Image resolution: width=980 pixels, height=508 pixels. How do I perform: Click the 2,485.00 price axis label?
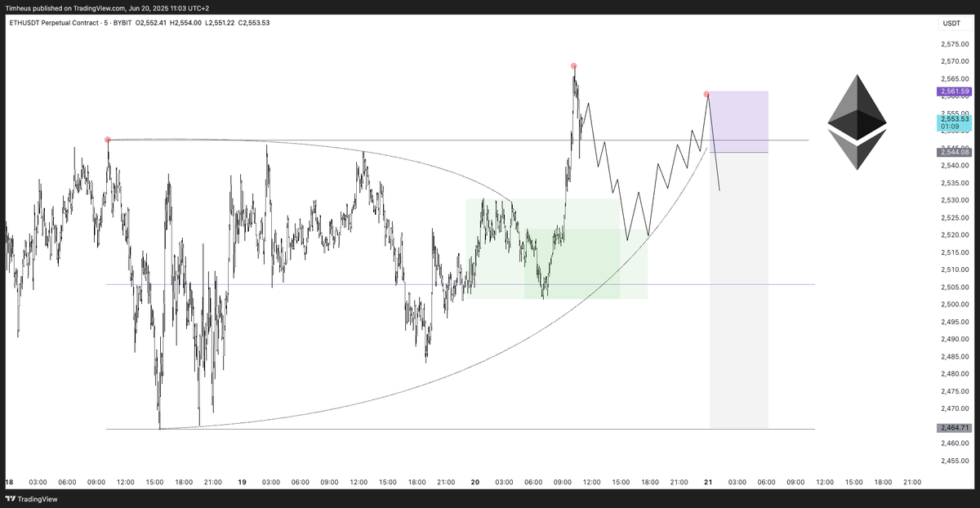click(955, 356)
